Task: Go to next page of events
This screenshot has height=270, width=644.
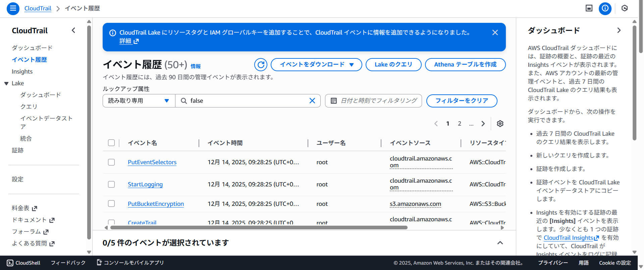Action: pos(483,124)
